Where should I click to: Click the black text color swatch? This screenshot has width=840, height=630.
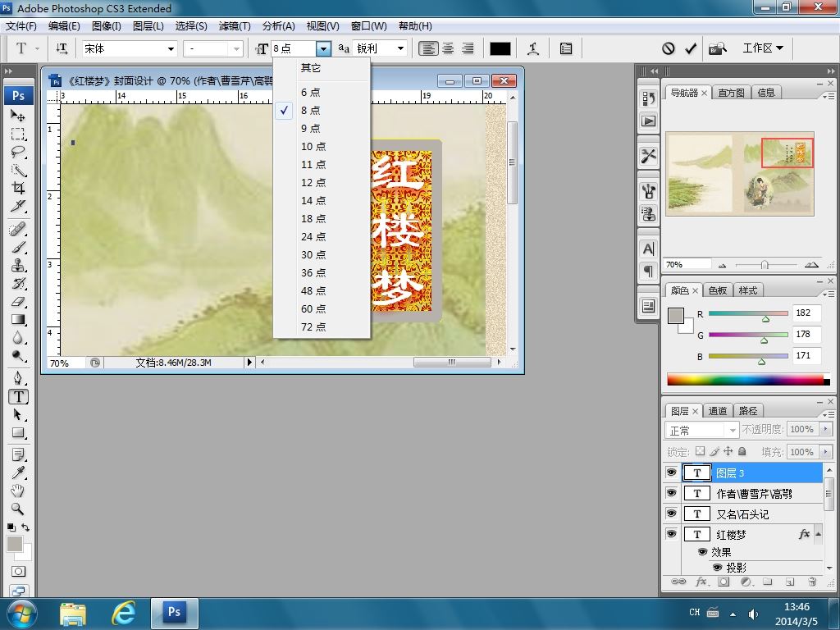tap(500, 48)
